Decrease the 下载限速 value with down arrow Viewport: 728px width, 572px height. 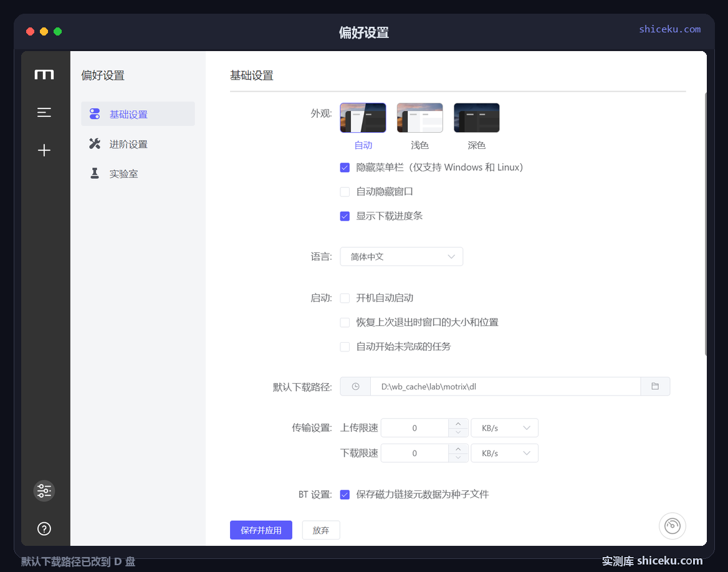458,458
